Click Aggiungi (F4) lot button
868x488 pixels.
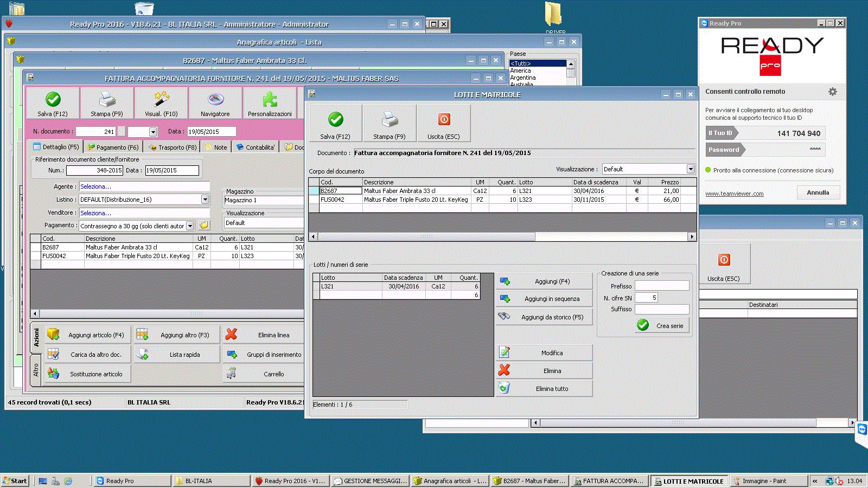(x=544, y=281)
